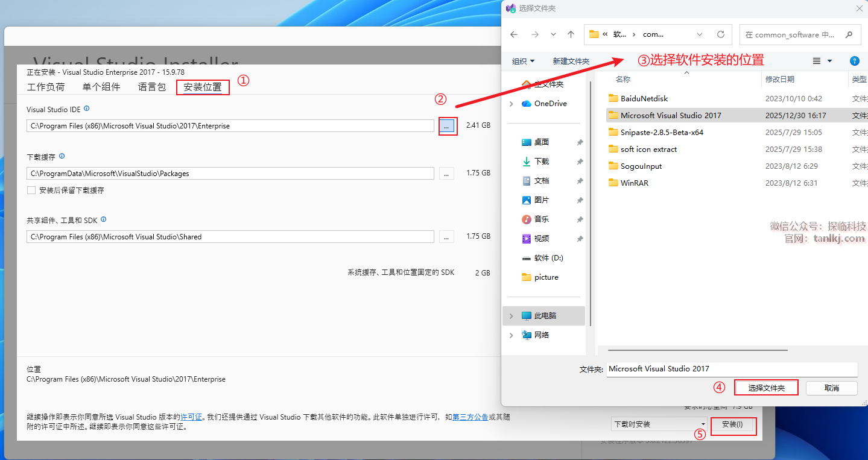Enable 安装后保留下载缓存 checkbox
The height and width of the screenshot is (460, 868).
point(31,191)
